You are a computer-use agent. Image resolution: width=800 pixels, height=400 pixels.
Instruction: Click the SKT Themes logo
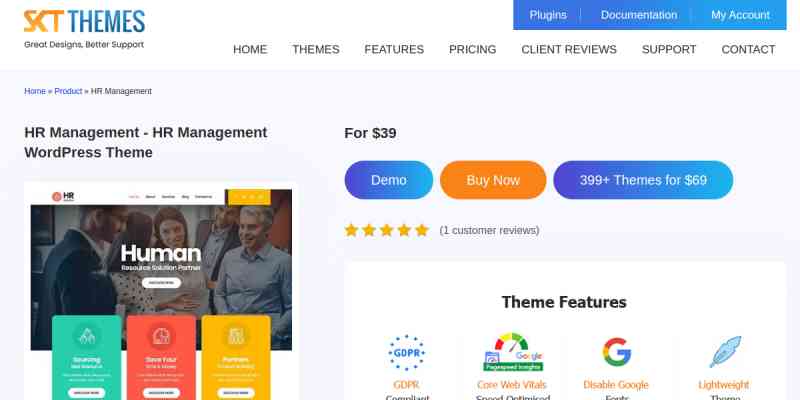[x=84, y=29]
